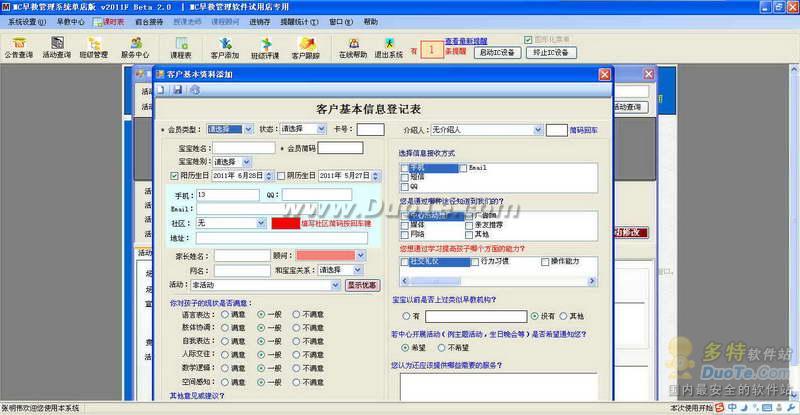Click the 宝宝姓名 input field
Screen dimensions: 800x415
244,149
